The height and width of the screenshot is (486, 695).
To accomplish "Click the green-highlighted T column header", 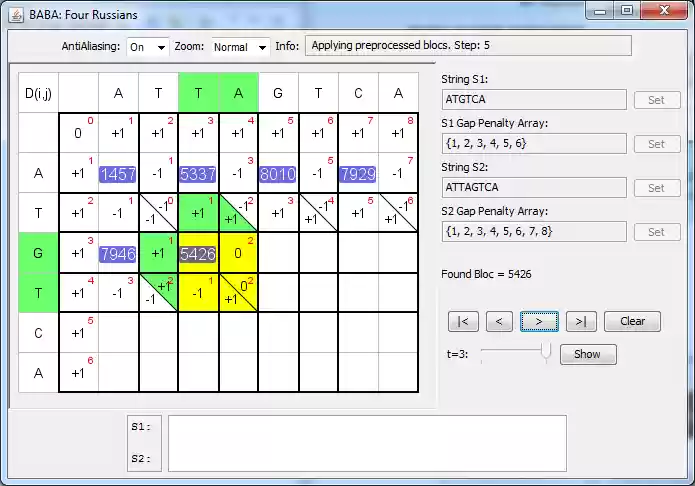I will [x=198, y=93].
